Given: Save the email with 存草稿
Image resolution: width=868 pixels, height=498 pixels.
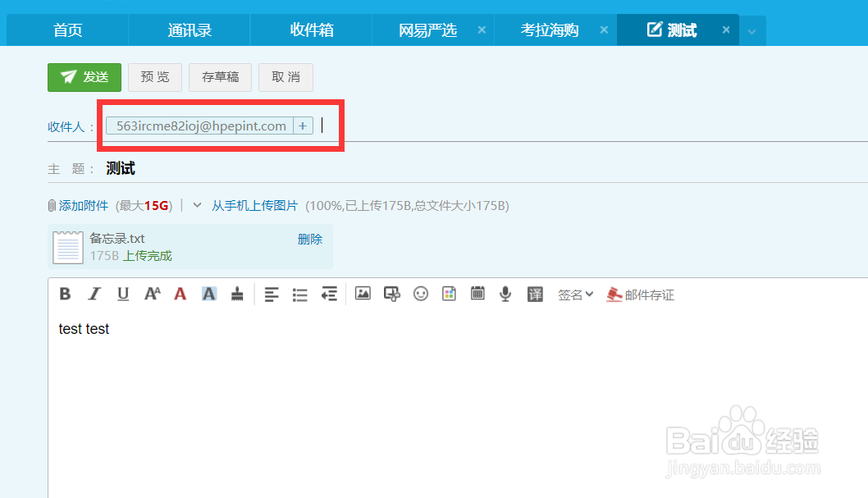Looking at the screenshot, I should [x=220, y=76].
